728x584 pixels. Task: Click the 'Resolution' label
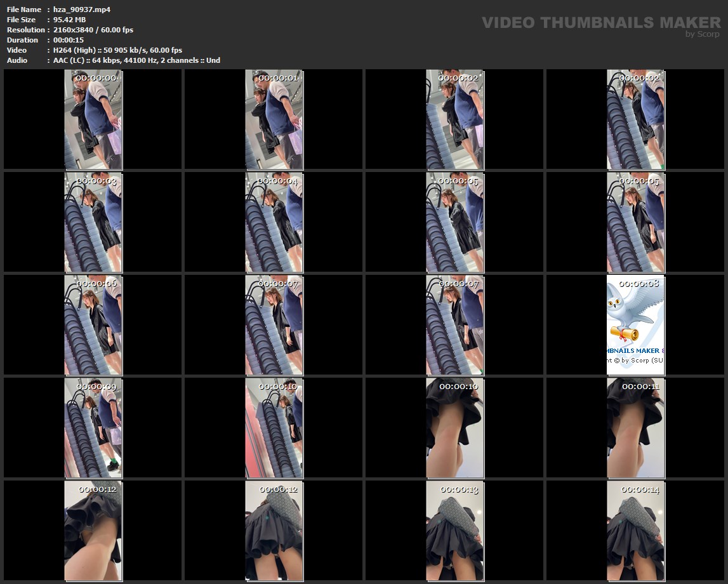coord(26,30)
